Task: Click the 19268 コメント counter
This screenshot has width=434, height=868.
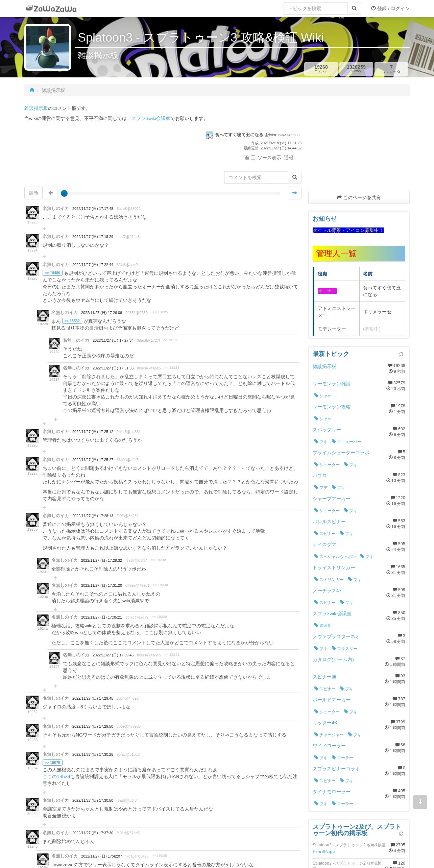Action: [x=321, y=69]
